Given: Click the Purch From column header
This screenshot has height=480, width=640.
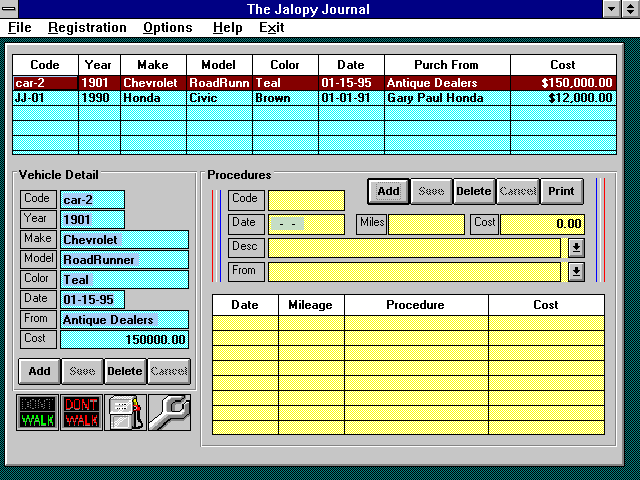Looking at the screenshot, I should tap(447, 65).
